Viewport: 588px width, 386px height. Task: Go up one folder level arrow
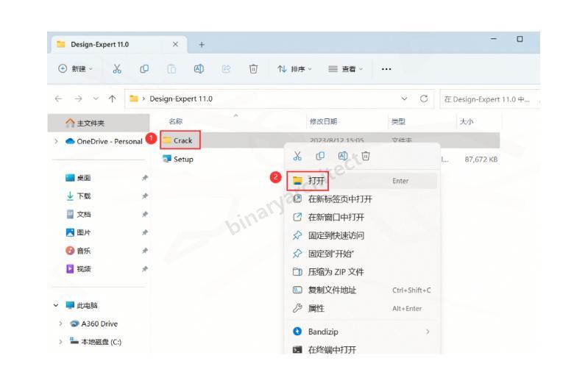(x=112, y=99)
